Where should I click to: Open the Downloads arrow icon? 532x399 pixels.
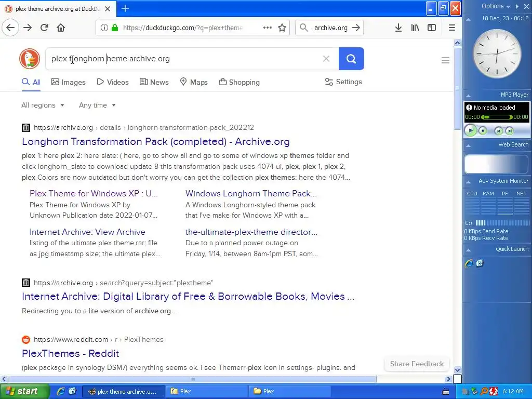[398, 28]
